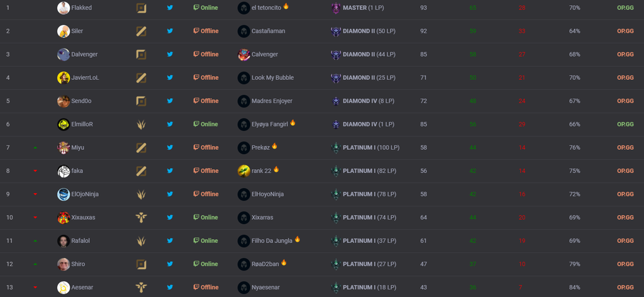Viewport: 644px width, 297px height.
Task: Click faka's rank 22 summoner icon
Action: (244, 171)
